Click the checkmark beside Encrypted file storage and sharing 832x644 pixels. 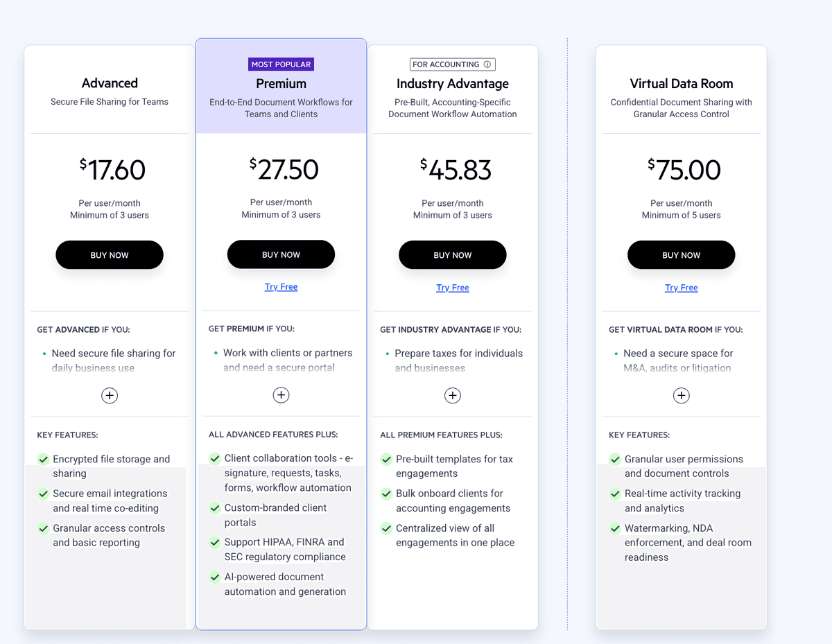(42, 459)
